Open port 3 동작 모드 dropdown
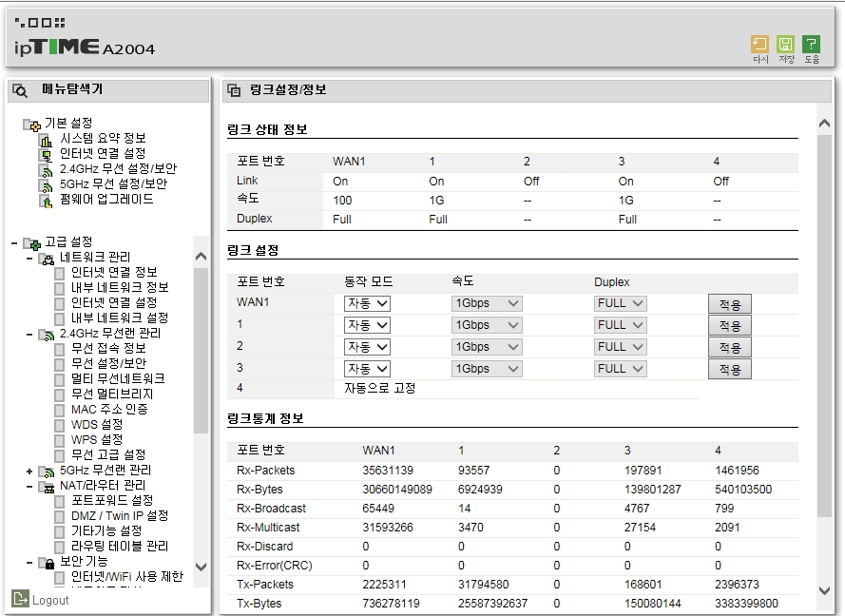The width and height of the screenshot is (845, 616). point(367,369)
